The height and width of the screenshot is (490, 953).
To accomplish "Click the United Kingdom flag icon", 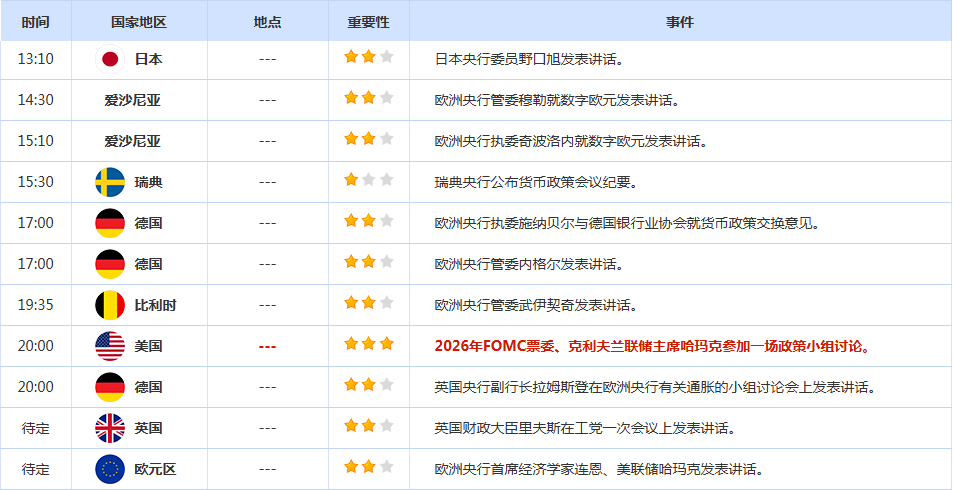I will click(109, 428).
